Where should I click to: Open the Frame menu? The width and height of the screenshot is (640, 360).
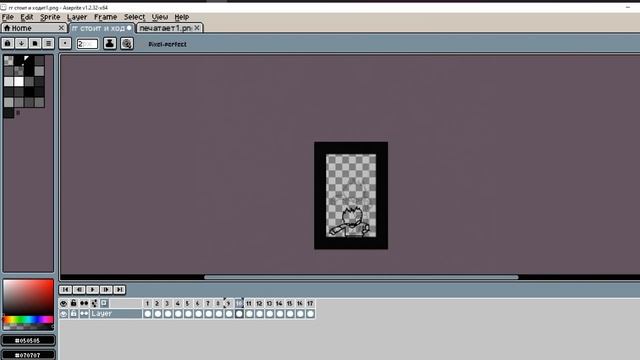105,17
